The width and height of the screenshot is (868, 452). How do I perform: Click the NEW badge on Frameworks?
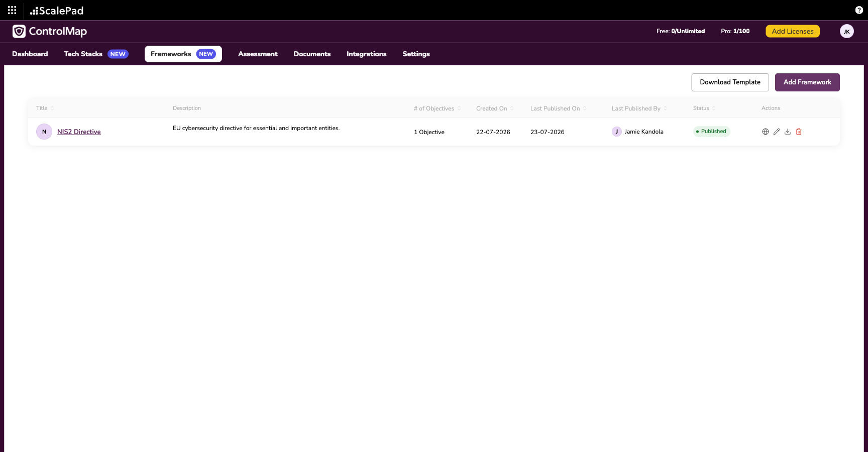[206, 54]
